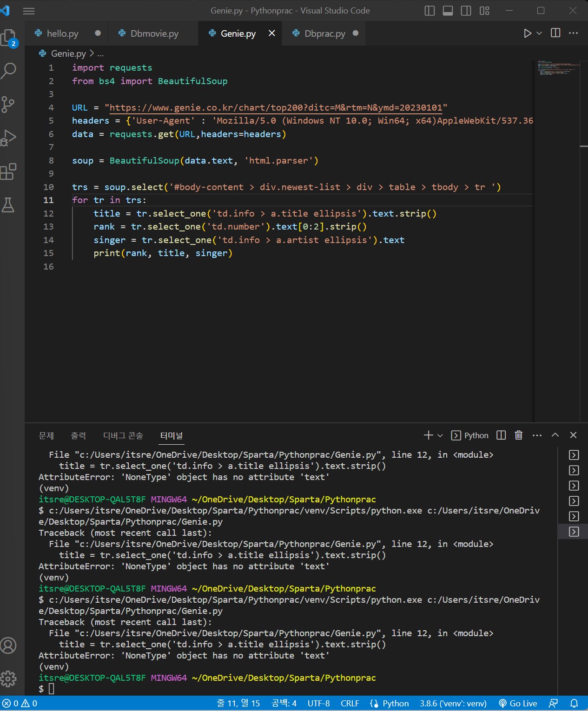Create a new terminal with plus
The image size is (588, 711).
point(428,435)
